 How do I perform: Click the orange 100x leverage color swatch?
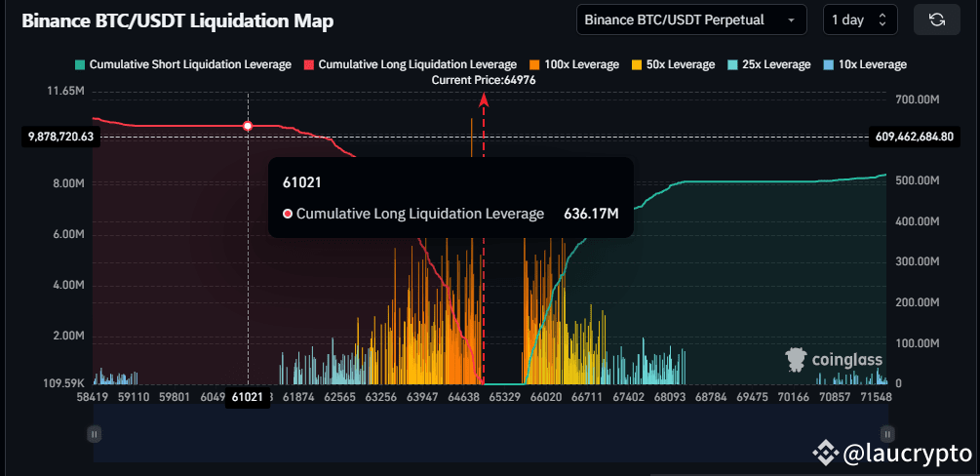[535, 64]
